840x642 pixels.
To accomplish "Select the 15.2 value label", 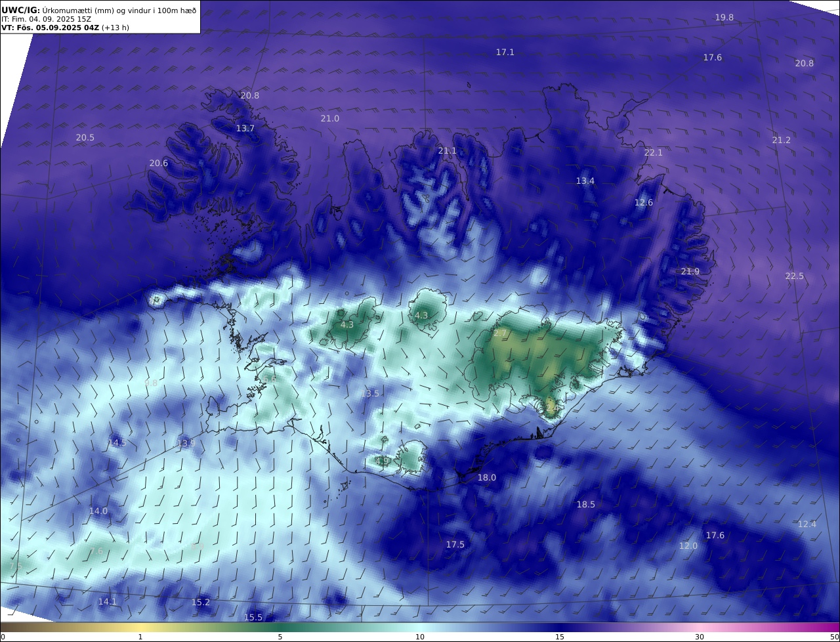I will [x=201, y=603].
